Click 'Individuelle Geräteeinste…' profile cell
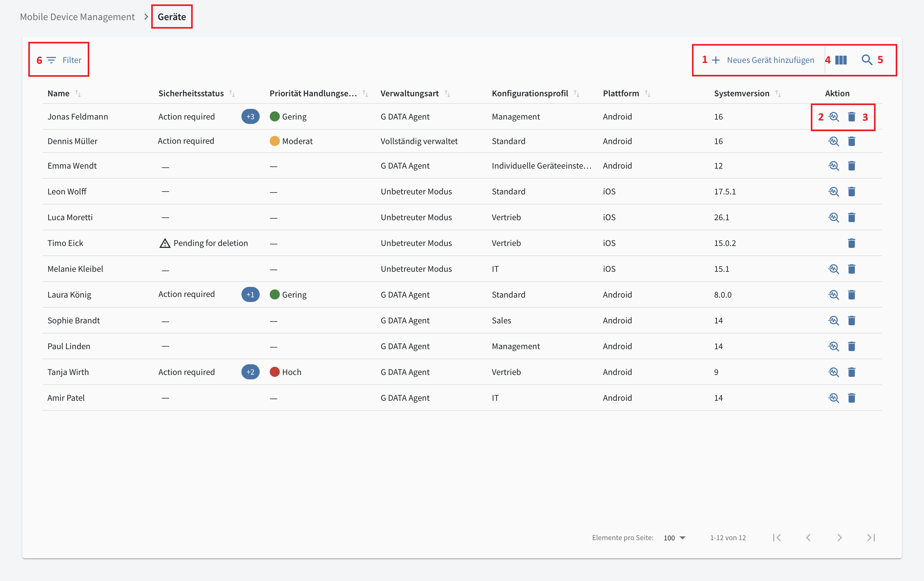This screenshot has width=924, height=581. [541, 166]
